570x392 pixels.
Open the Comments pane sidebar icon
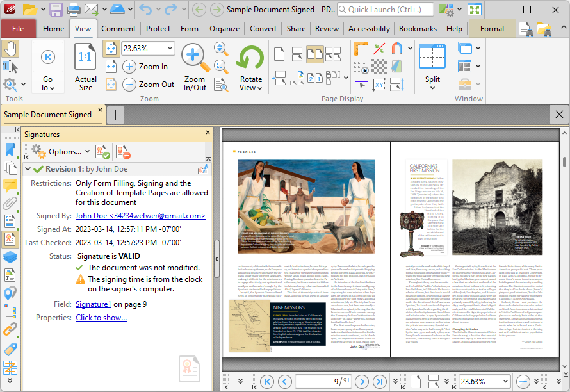[10, 186]
